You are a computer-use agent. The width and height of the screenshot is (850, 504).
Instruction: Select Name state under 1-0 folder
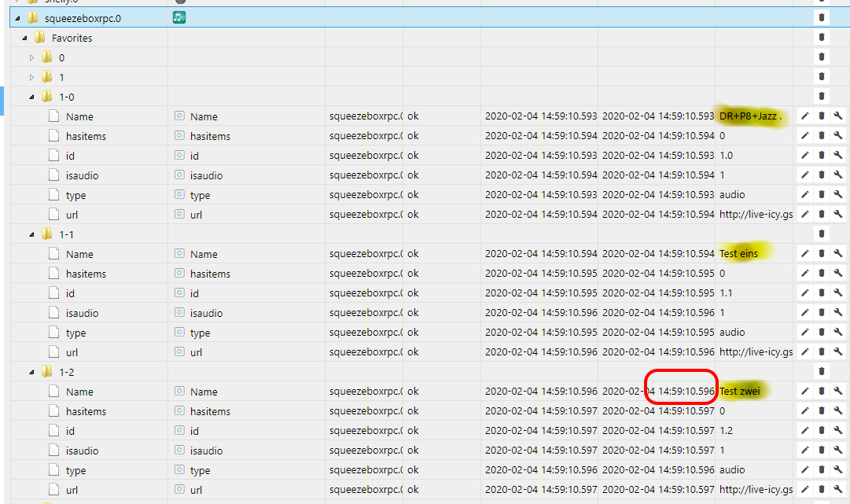pyautogui.click(x=79, y=116)
